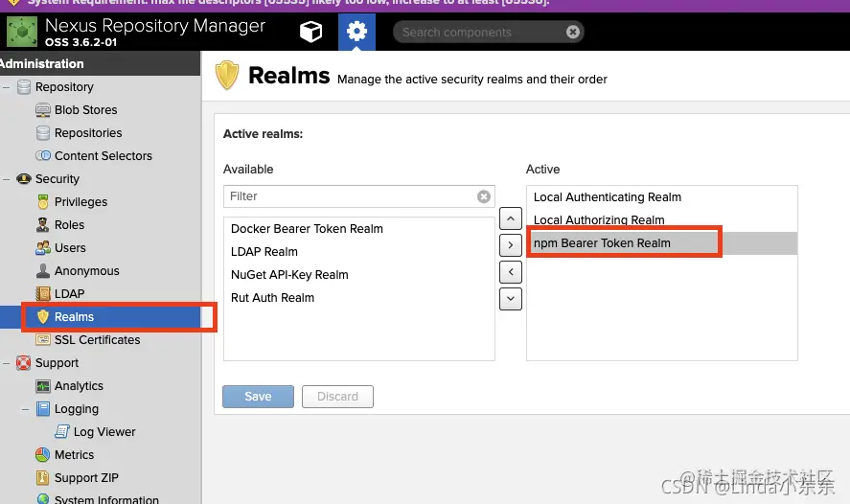Collapse the Logging tree node
Viewport: 850px width, 504px height.
26,409
